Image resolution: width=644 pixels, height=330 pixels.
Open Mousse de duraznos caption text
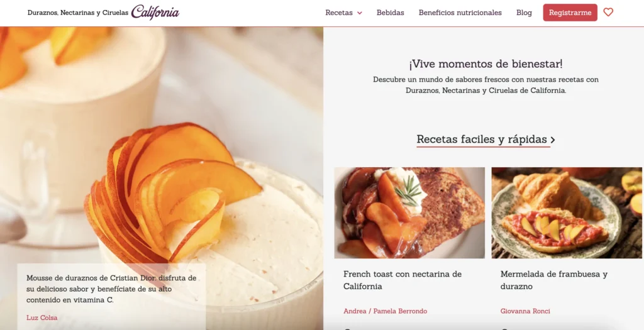111,289
